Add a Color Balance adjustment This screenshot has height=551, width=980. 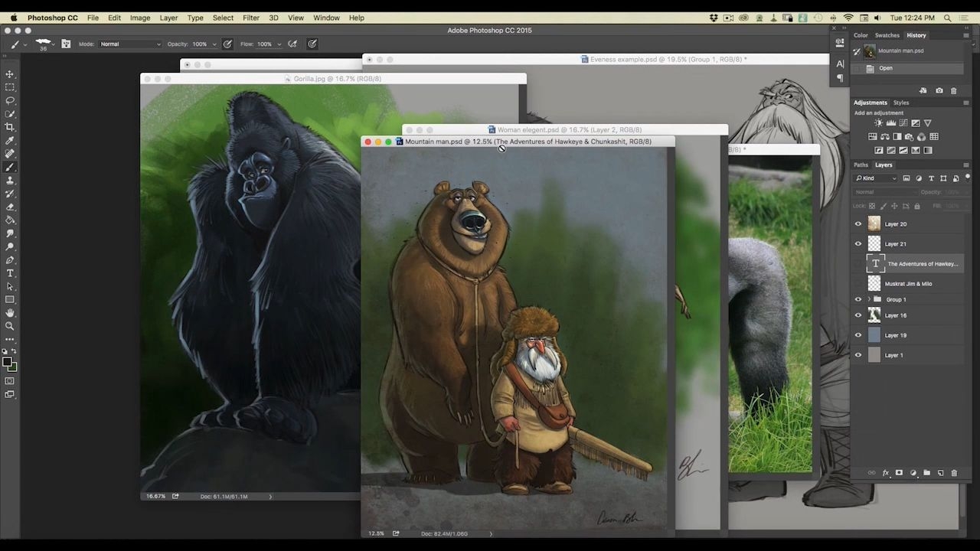point(884,137)
